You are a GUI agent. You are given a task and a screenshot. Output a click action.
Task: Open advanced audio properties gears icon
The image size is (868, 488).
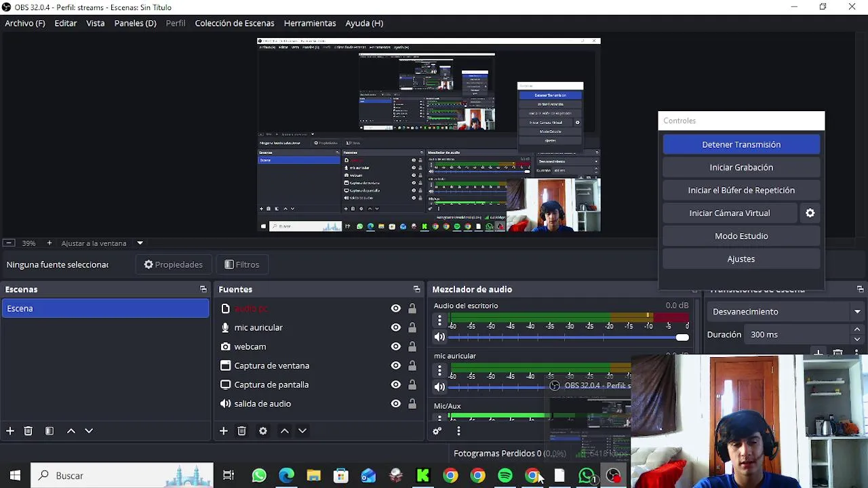click(437, 431)
